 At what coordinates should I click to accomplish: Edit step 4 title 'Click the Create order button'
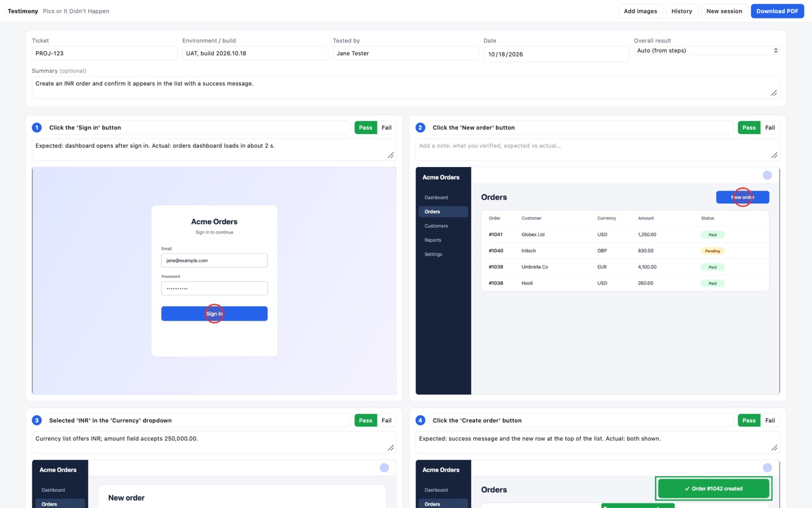(x=581, y=420)
